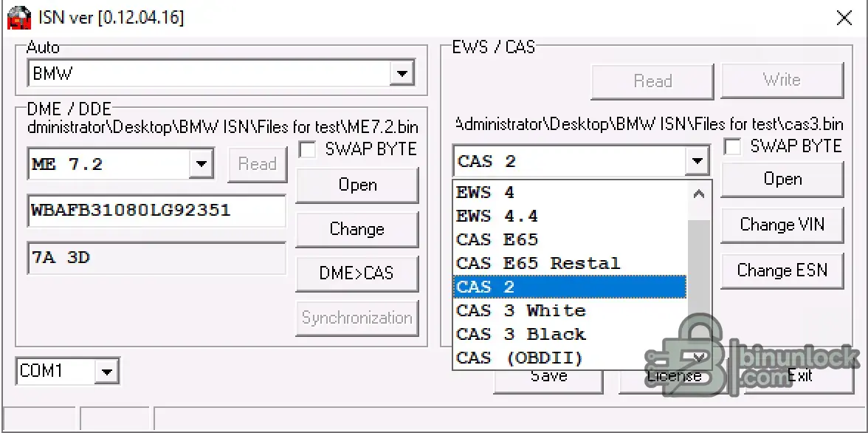Choose CAS (OBDII) option

570,358
